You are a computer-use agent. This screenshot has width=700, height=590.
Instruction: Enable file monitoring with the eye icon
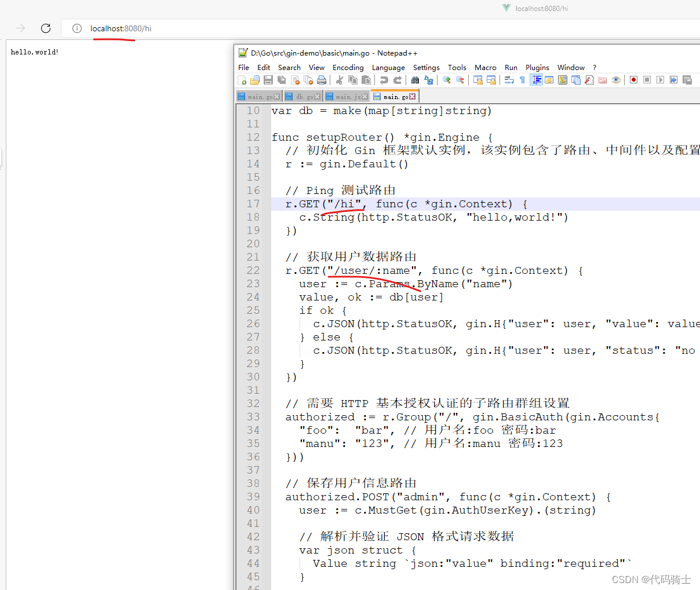pyautogui.click(x=616, y=79)
